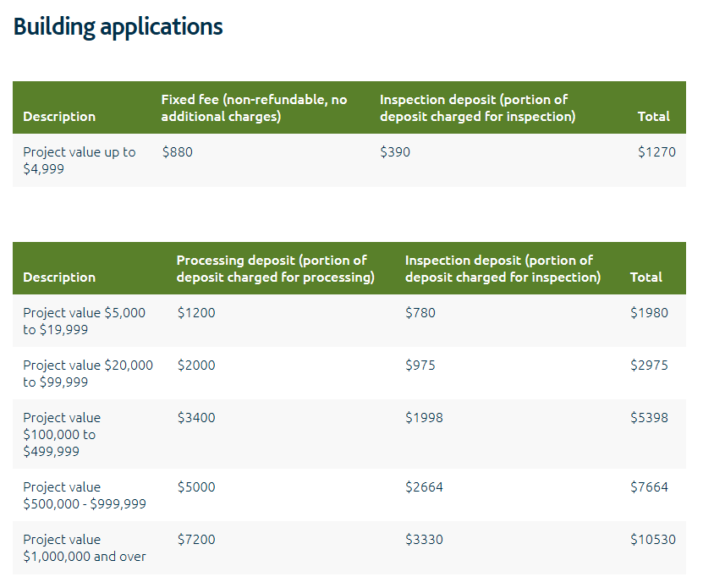Select the $2664 inspection deposit value
Image resolution: width=703 pixels, height=588 pixels.
coord(424,487)
